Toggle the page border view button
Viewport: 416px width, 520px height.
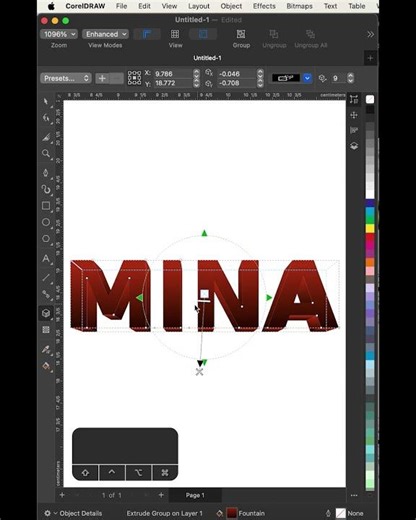click(x=203, y=34)
